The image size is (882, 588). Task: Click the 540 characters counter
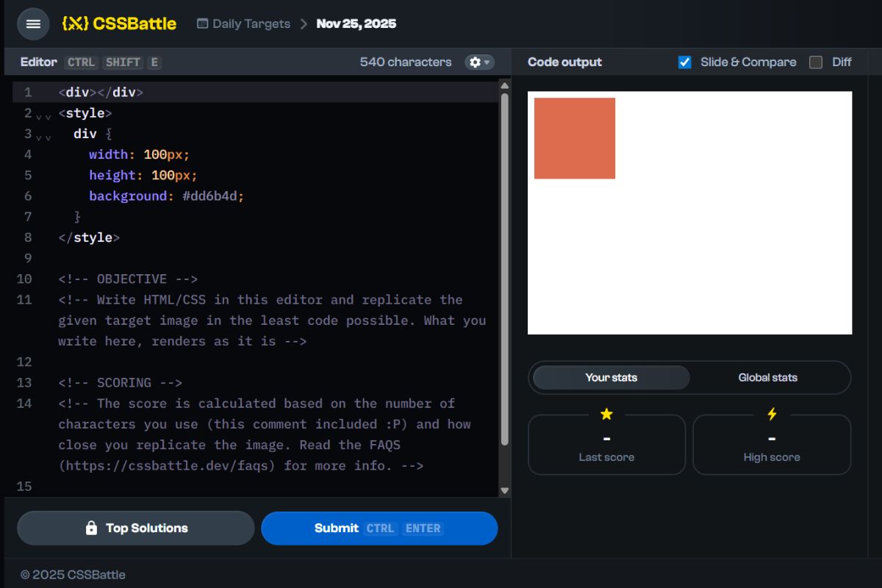[x=404, y=62]
